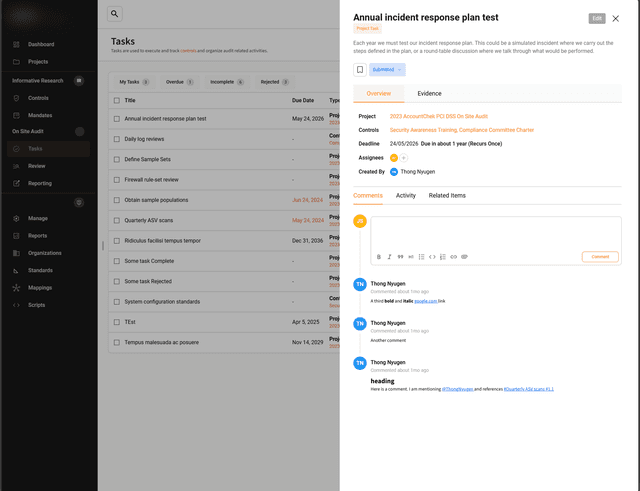
Task: Add an assignee with plus icon
Action: click(x=404, y=158)
